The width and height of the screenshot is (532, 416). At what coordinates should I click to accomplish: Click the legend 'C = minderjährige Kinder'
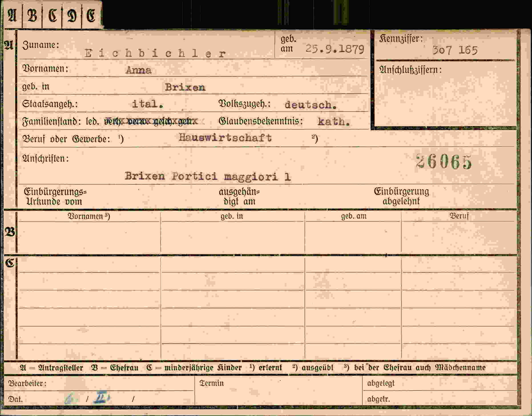194,368
